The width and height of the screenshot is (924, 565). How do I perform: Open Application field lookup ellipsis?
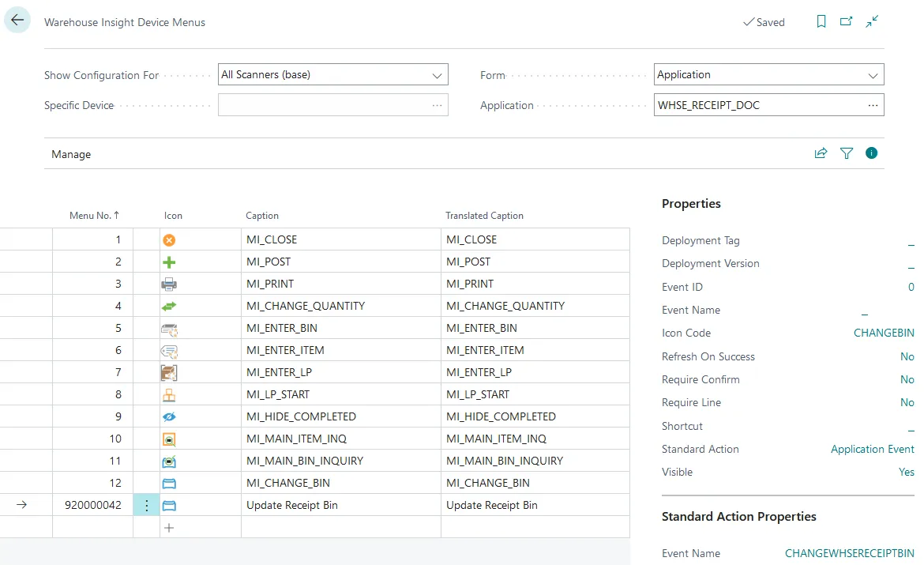(873, 105)
